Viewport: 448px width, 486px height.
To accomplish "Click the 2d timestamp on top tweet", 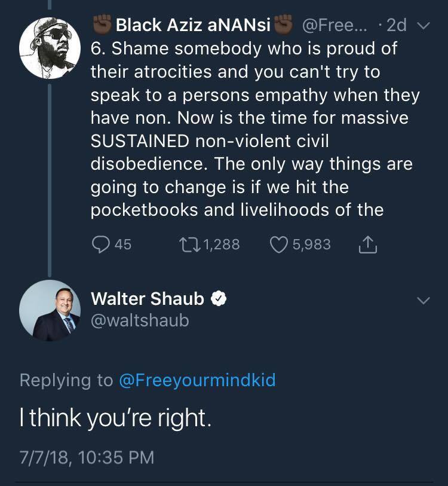I will [396, 25].
